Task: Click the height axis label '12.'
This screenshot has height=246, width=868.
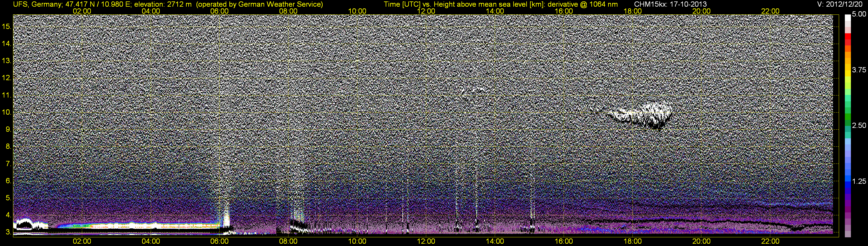Action: tap(7, 78)
